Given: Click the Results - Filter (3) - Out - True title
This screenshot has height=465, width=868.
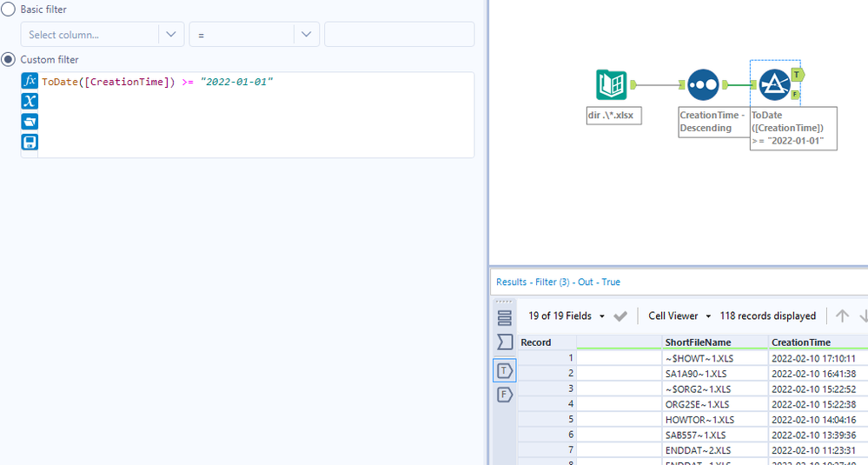Looking at the screenshot, I should point(558,282).
